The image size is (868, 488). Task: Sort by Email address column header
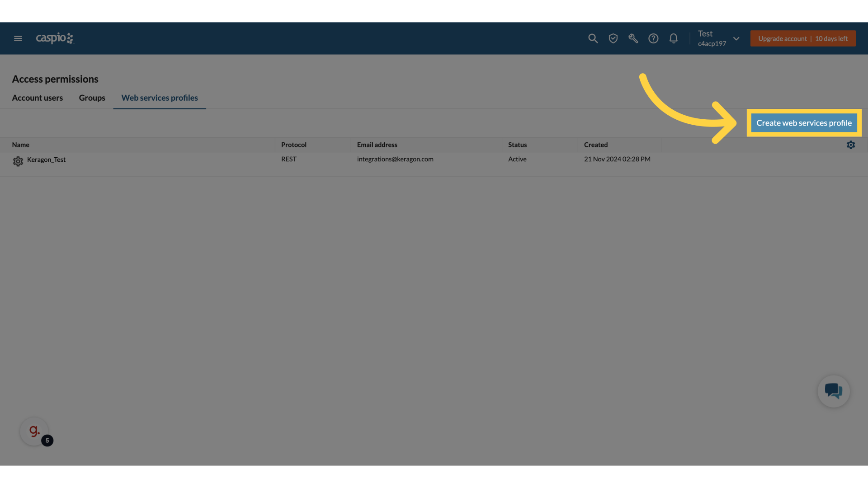click(377, 145)
